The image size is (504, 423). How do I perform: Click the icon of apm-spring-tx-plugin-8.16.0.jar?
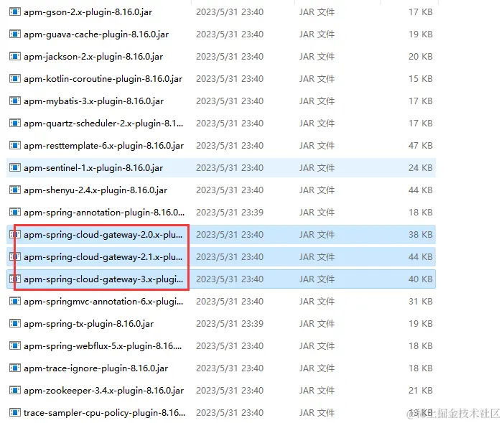point(15,323)
